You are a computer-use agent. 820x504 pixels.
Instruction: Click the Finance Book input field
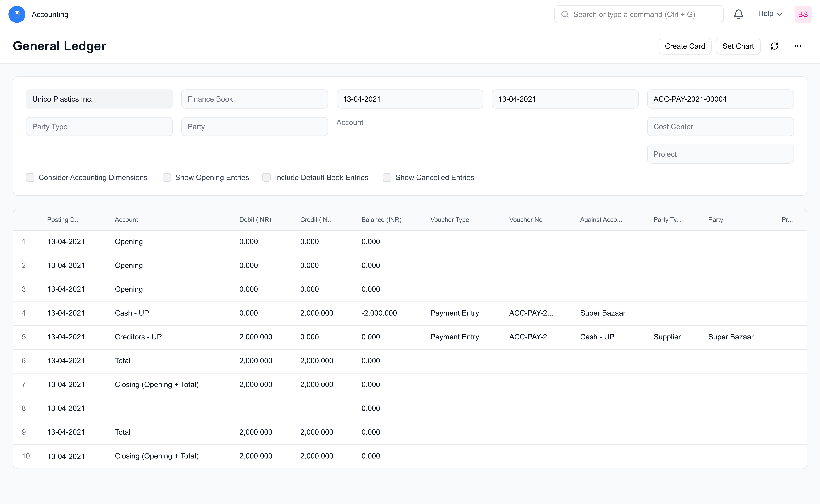[x=254, y=99]
